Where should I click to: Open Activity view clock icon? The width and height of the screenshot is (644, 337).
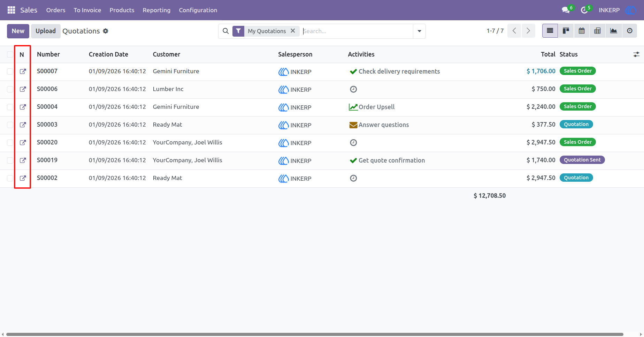pyautogui.click(x=629, y=31)
